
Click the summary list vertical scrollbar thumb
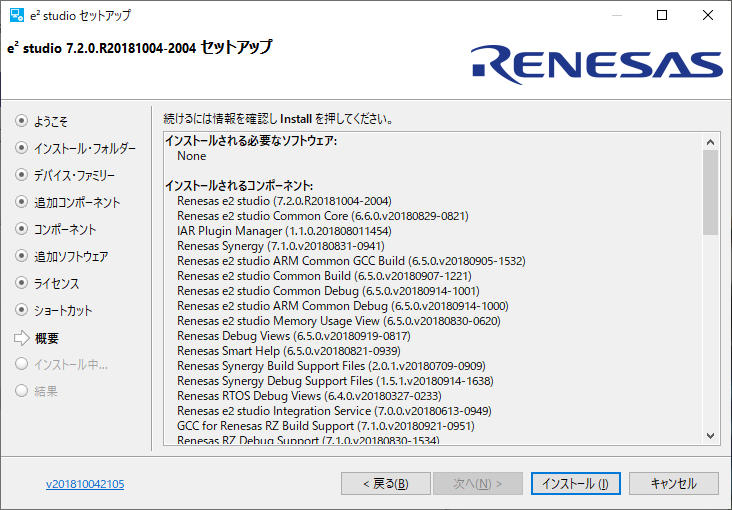pyautogui.click(x=711, y=192)
